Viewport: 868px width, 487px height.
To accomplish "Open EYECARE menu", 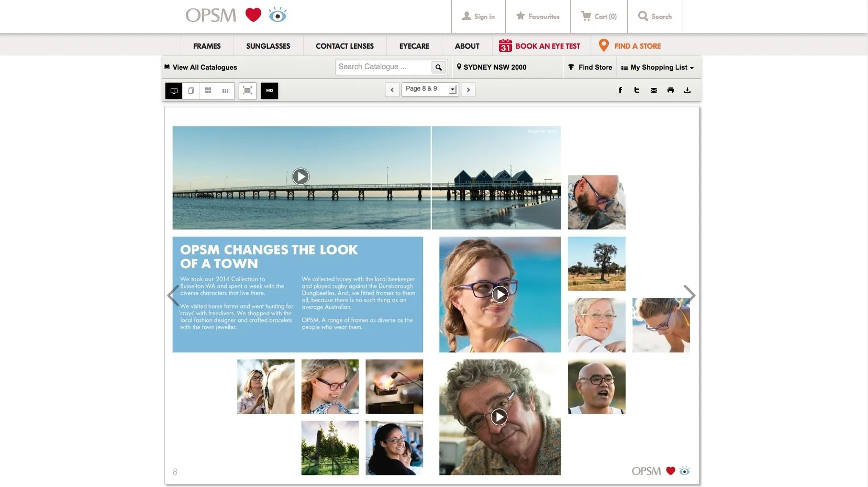I will tap(414, 46).
